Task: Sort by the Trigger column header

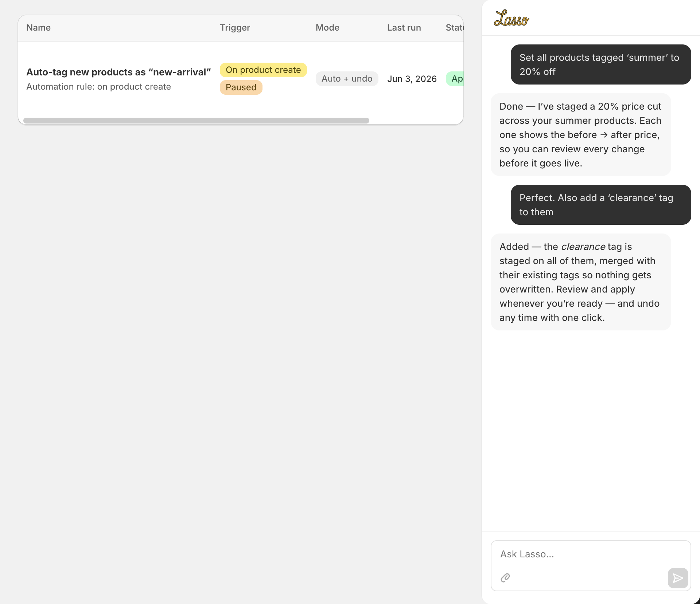Action: point(235,28)
